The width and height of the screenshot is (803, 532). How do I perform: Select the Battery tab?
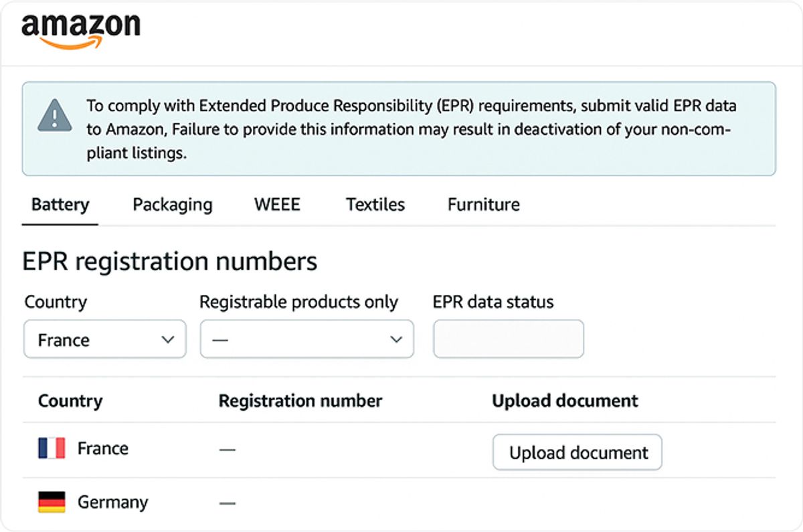click(x=60, y=204)
